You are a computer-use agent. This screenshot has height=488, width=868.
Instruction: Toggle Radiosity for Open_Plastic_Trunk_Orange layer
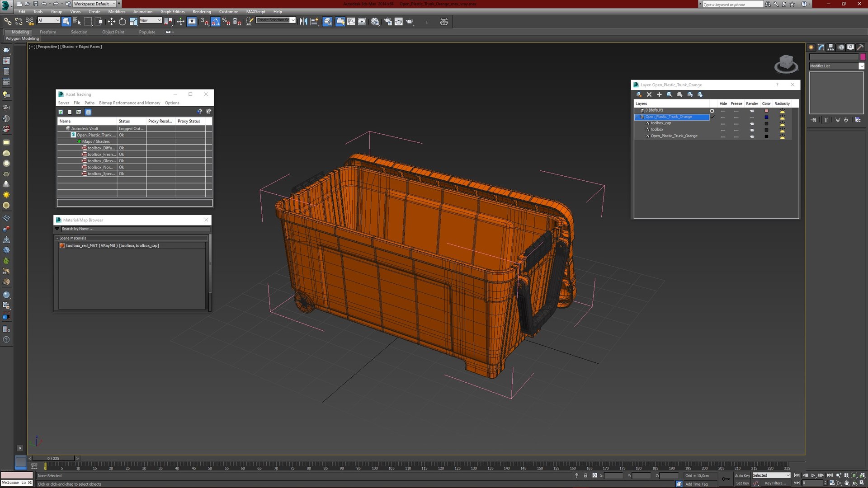[782, 117]
